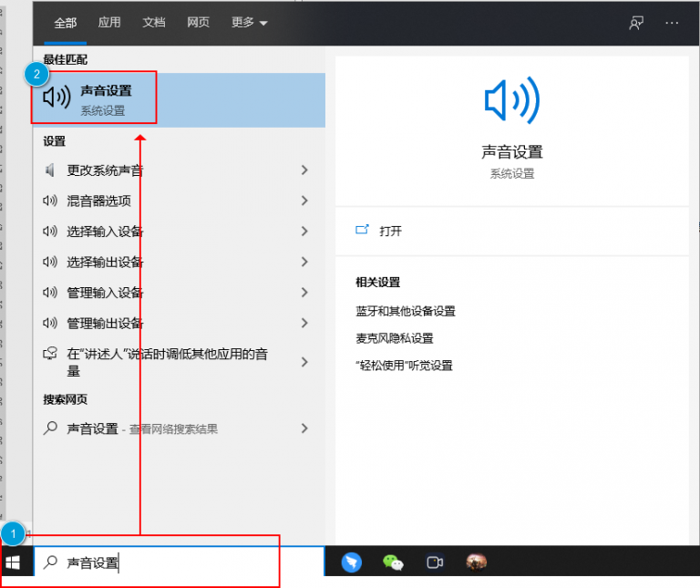
Task: Switch to the 全部 tab
Action: tap(66, 23)
